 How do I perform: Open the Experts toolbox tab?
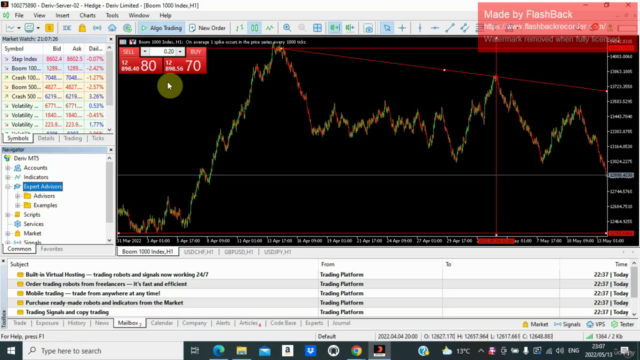314,323
